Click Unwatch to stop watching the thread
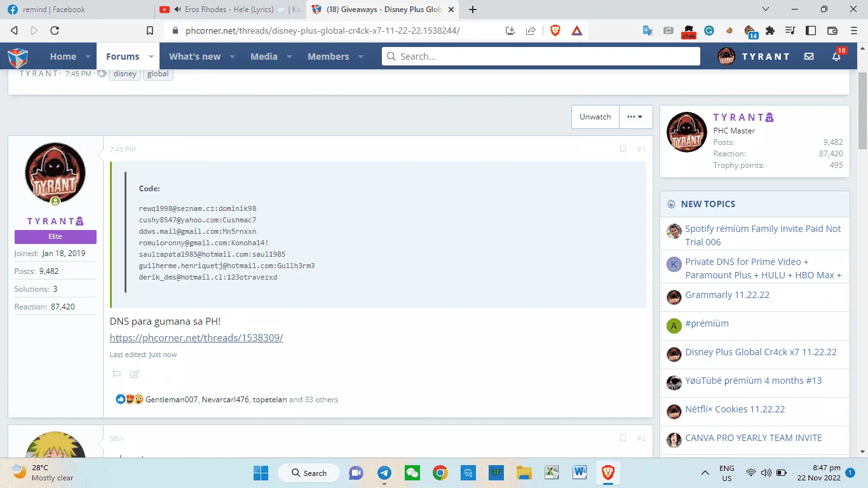This screenshot has width=868, height=488. click(x=595, y=117)
